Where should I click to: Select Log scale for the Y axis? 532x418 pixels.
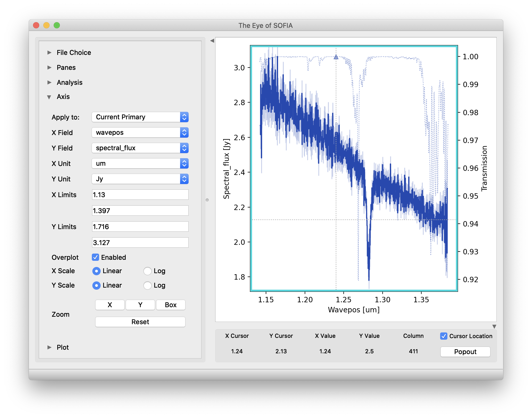pos(147,286)
